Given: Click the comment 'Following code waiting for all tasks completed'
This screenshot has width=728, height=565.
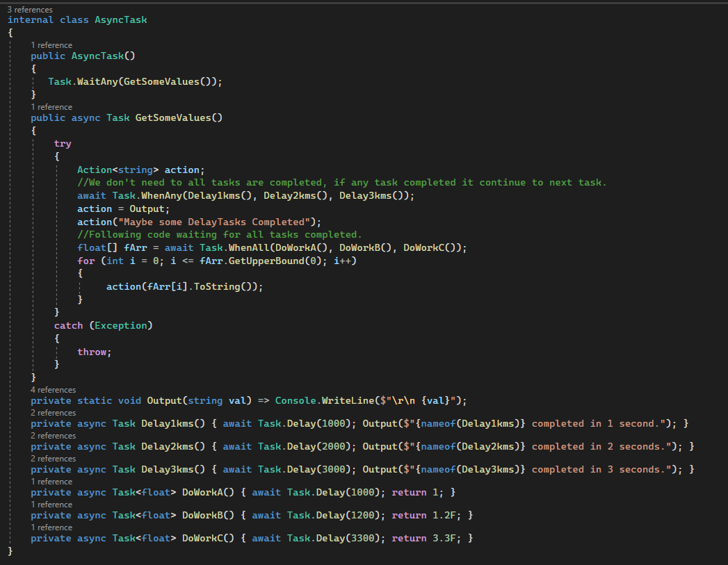Looking at the screenshot, I should coord(220,235).
